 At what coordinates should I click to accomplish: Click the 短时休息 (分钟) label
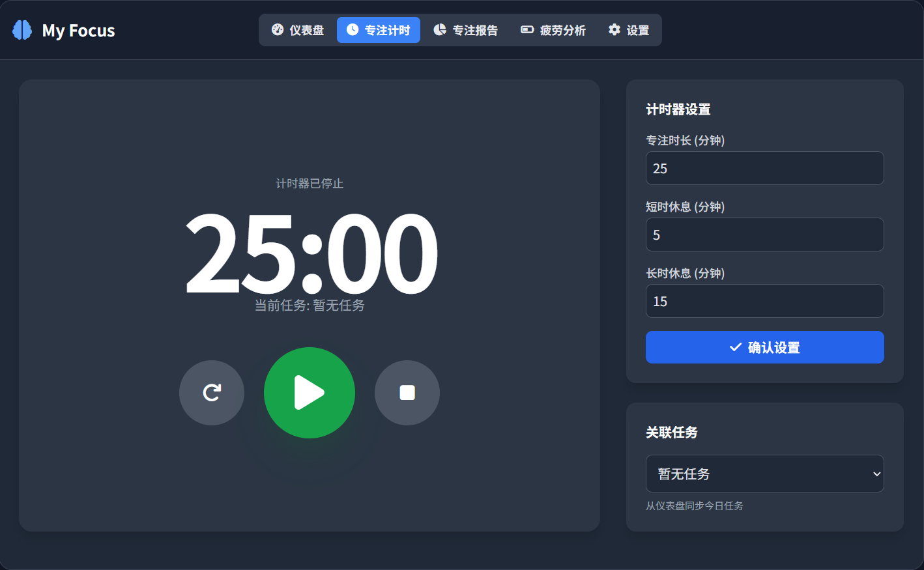[686, 207]
